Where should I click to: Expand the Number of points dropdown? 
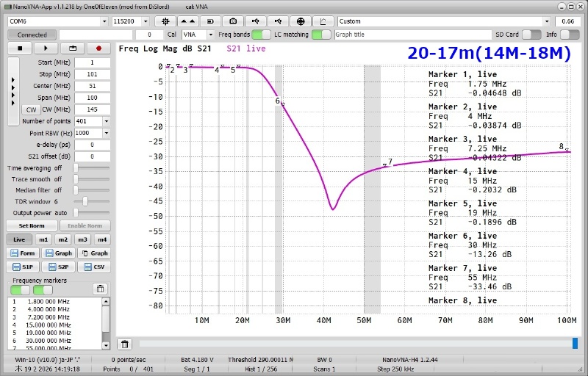[106, 121]
